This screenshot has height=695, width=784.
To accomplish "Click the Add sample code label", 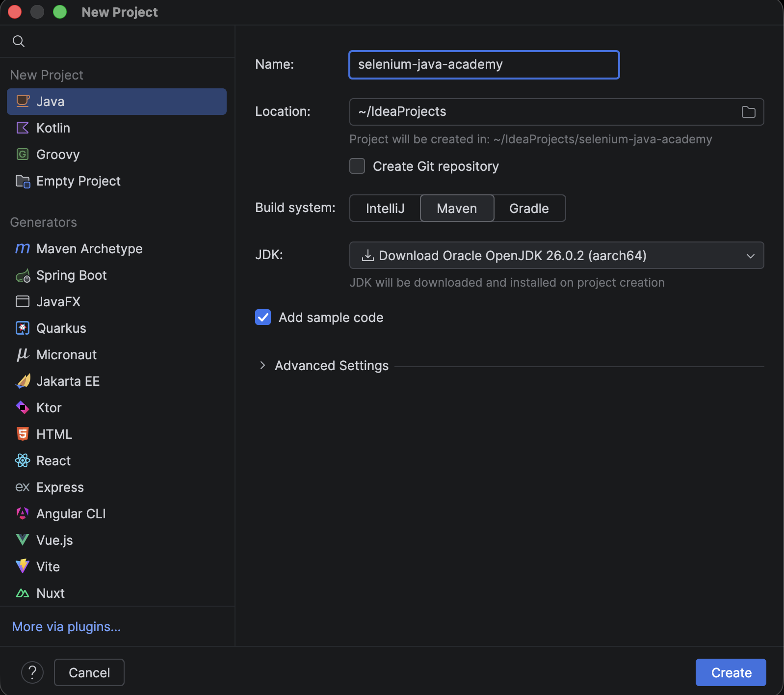I will (331, 318).
